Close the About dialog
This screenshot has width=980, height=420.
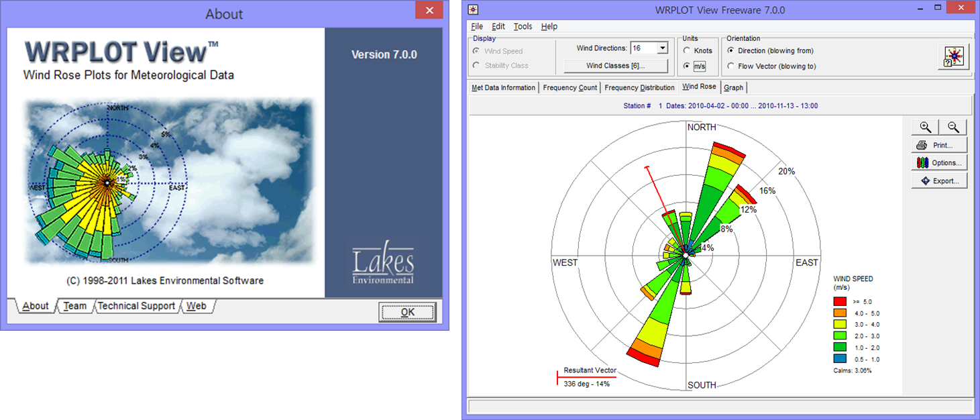point(428,11)
